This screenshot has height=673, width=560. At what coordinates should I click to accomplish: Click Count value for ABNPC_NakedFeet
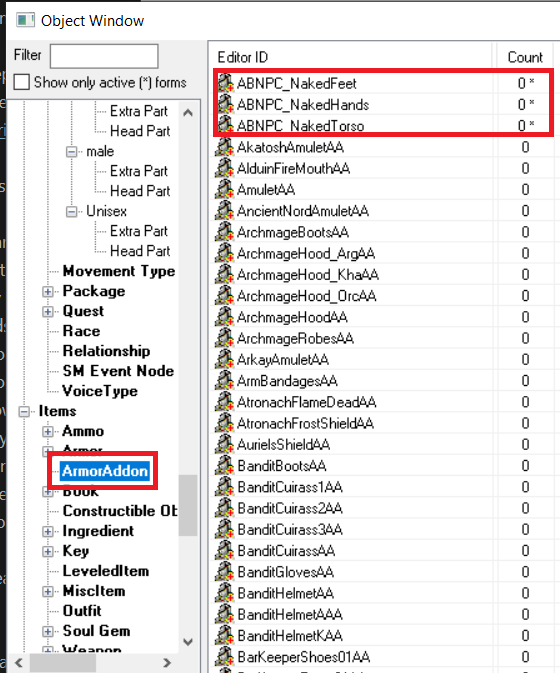point(525,83)
